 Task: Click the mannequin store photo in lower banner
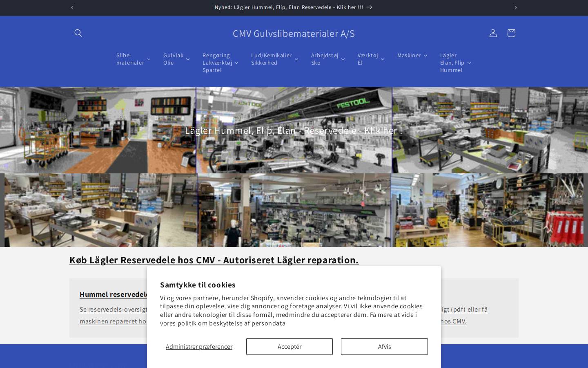[294, 210]
